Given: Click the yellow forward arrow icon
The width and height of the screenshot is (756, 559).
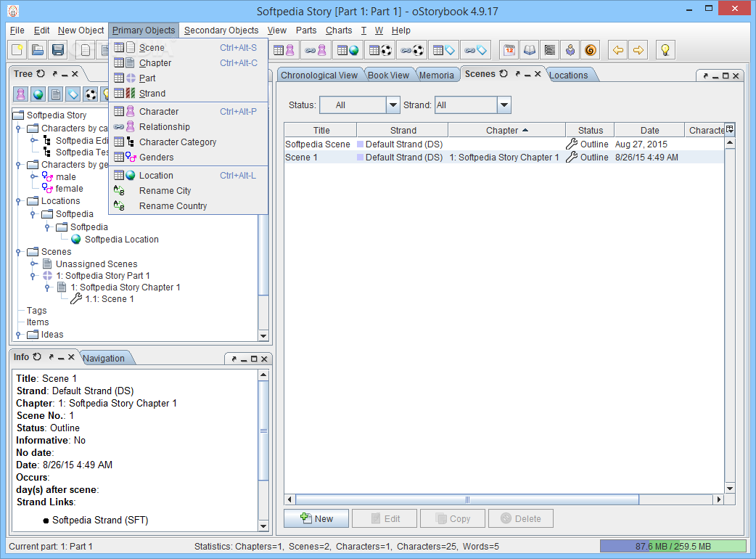Looking at the screenshot, I should (638, 49).
